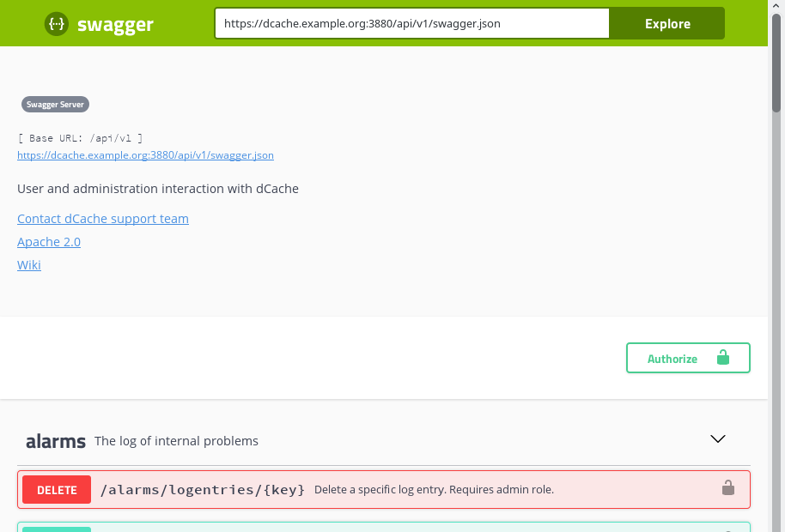Click the Swagger curly-braces logo icon
This screenshot has width=785, height=532.
tap(56, 24)
